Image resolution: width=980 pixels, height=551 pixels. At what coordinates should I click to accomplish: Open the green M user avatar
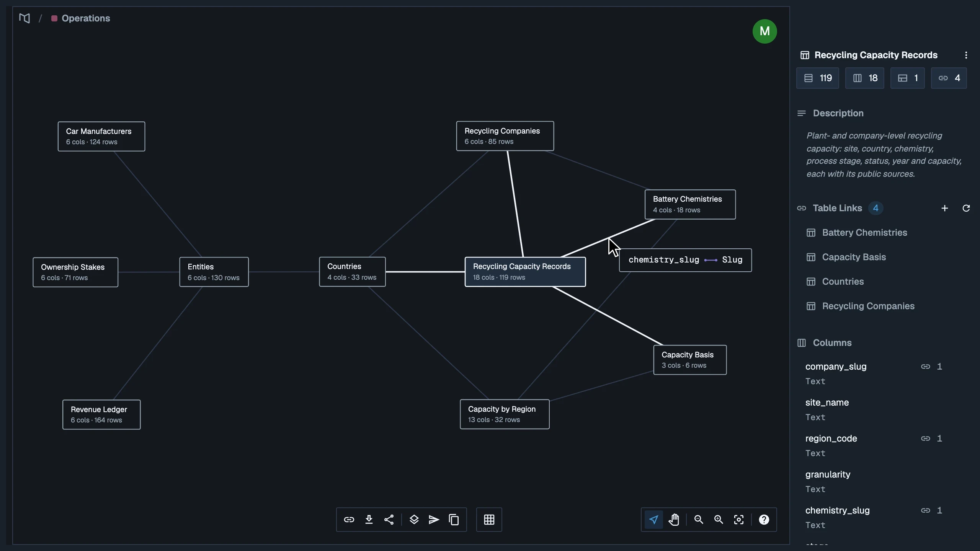764,31
